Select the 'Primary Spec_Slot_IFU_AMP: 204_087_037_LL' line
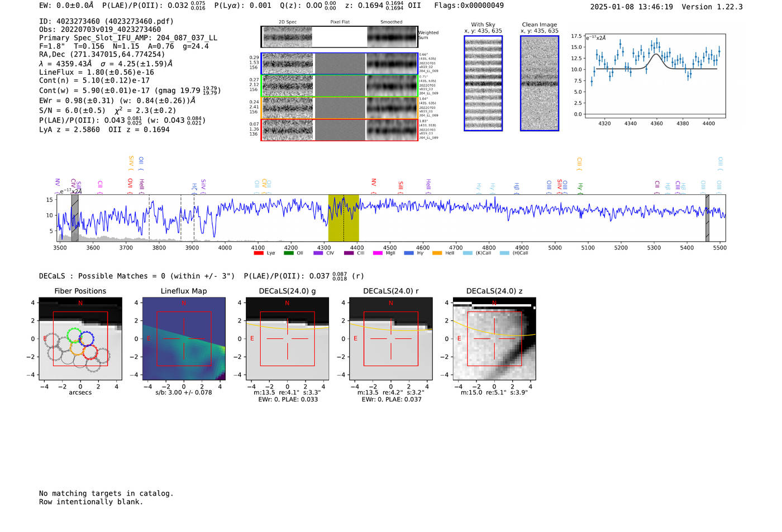 point(128,38)
